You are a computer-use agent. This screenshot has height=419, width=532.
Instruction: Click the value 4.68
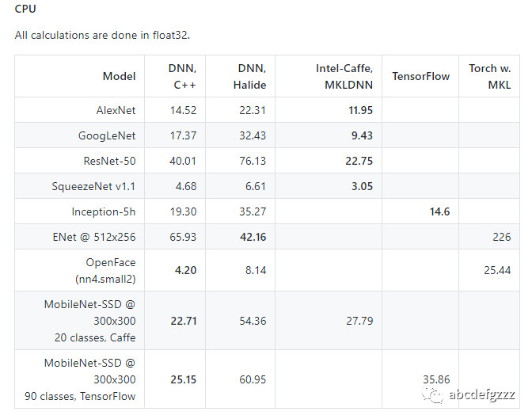[186, 186]
